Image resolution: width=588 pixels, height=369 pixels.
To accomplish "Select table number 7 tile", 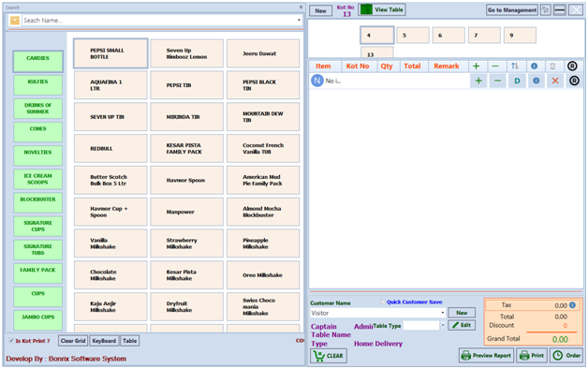I will (x=484, y=36).
